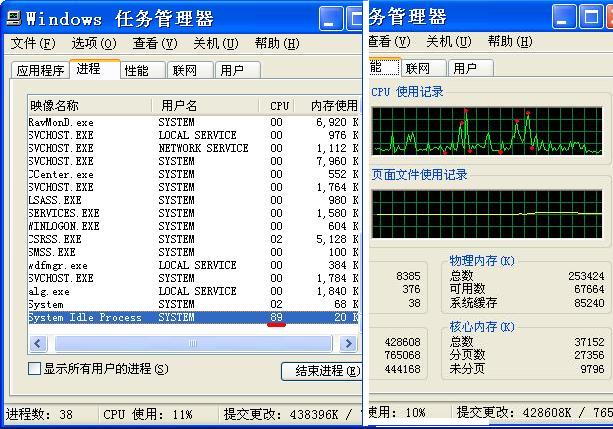Screen dimensions: 613x429
Task: Click 可用数 value 67664
Action: (x=589, y=289)
